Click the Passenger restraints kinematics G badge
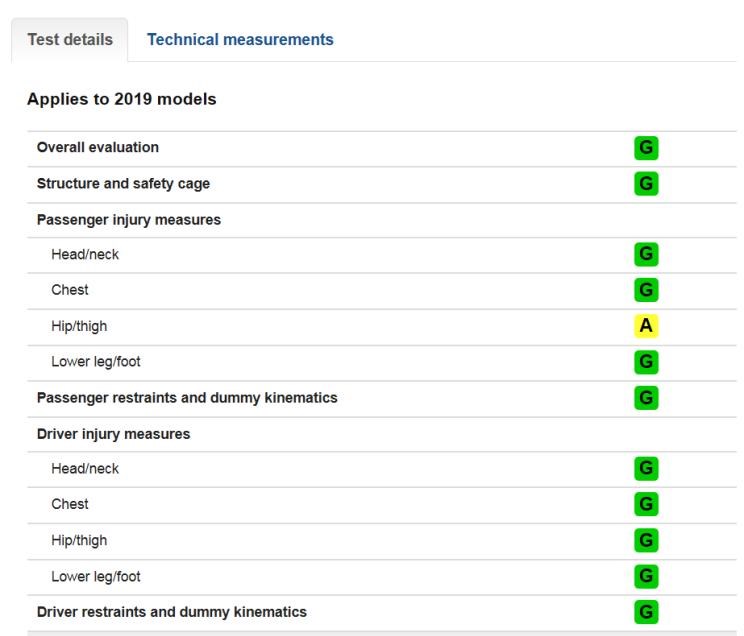 pos(646,398)
